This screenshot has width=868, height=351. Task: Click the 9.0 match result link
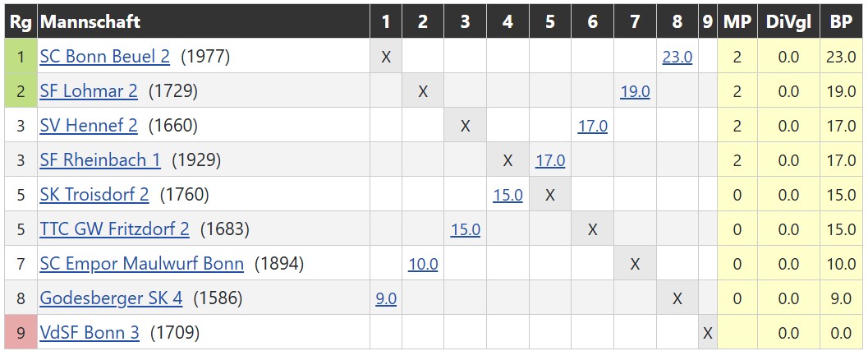pos(386,298)
